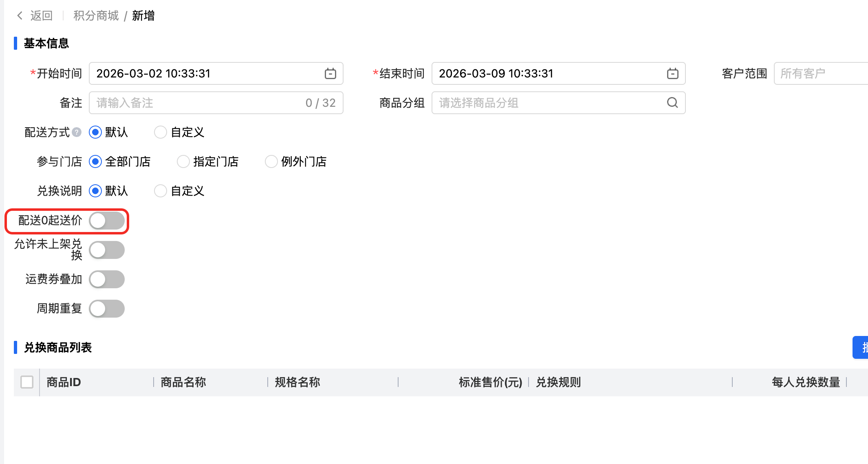Enable the 允许未上架兑换 switch
This screenshot has width=868, height=464.
(107, 250)
